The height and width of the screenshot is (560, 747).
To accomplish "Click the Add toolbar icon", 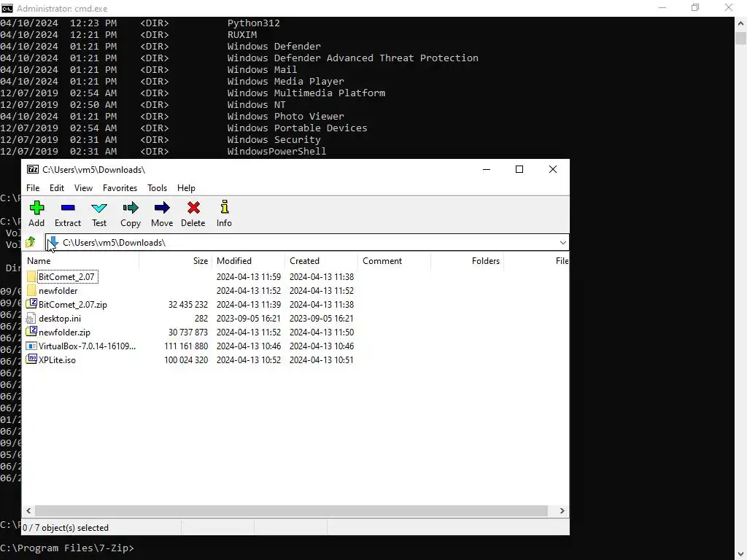I will 36,208.
